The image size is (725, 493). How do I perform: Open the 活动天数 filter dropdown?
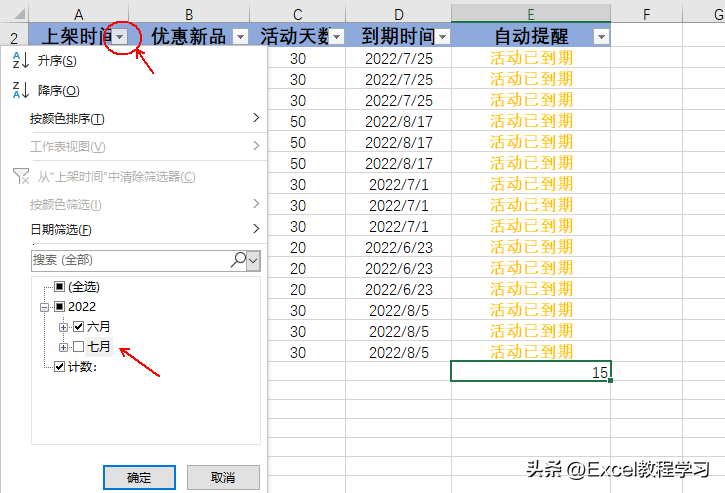coord(337,37)
